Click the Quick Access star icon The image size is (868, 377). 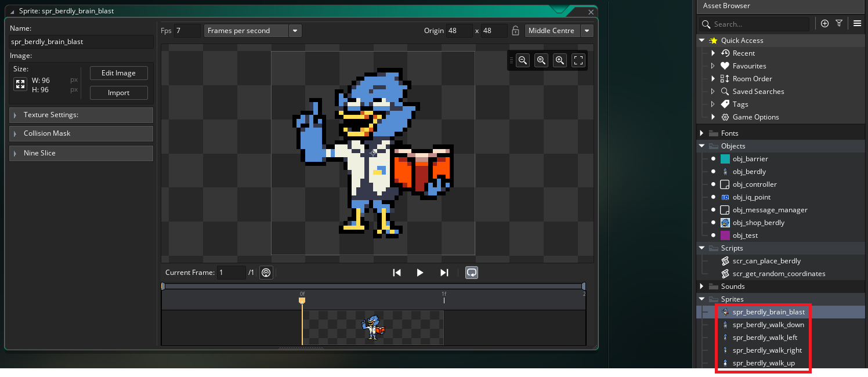713,41
